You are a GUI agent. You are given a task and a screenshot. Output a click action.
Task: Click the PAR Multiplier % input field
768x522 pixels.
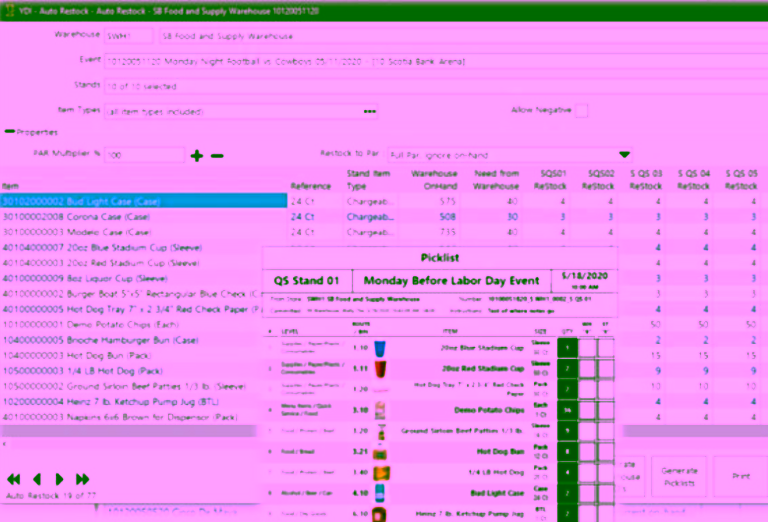(144, 155)
